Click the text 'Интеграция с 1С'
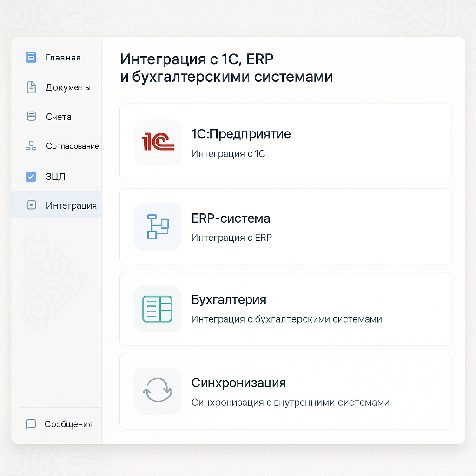Image resolution: width=476 pixels, height=476 pixels. (x=228, y=153)
